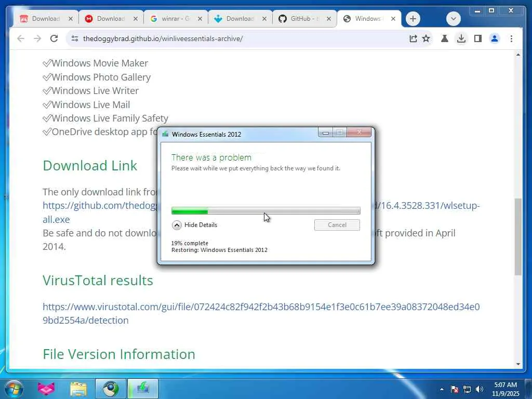View site information icon in address bar

pyautogui.click(x=75, y=38)
